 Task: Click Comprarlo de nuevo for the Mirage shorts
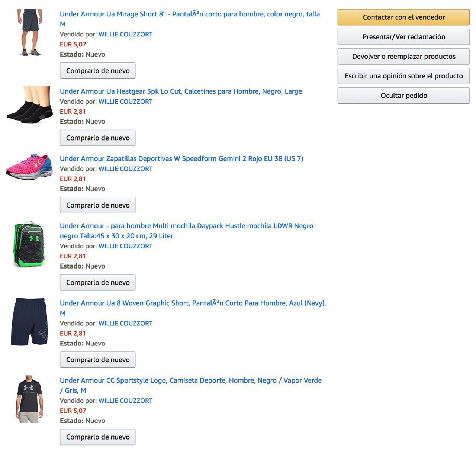pos(97,71)
